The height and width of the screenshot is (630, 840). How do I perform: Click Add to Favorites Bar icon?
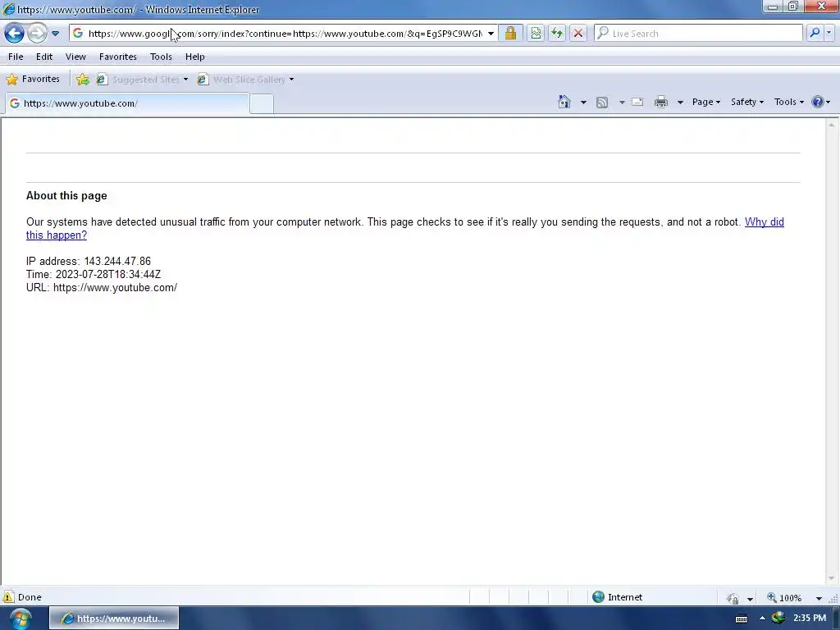pos(83,80)
